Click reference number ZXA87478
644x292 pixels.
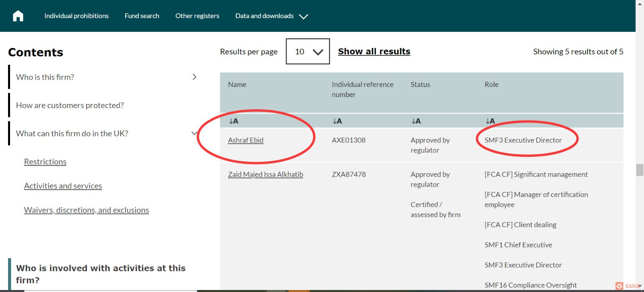pos(349,174)
